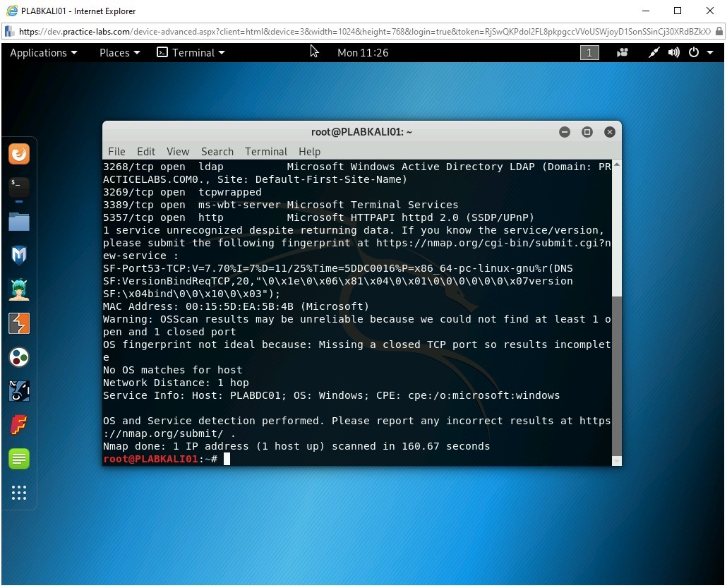Open Burp Suite from the dock
This screenshot has height=588, width=727.
click(x=19, y=323)
